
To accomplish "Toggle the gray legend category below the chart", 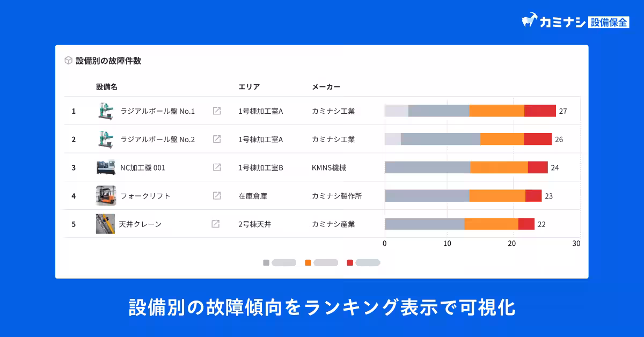I will point(280,262).
